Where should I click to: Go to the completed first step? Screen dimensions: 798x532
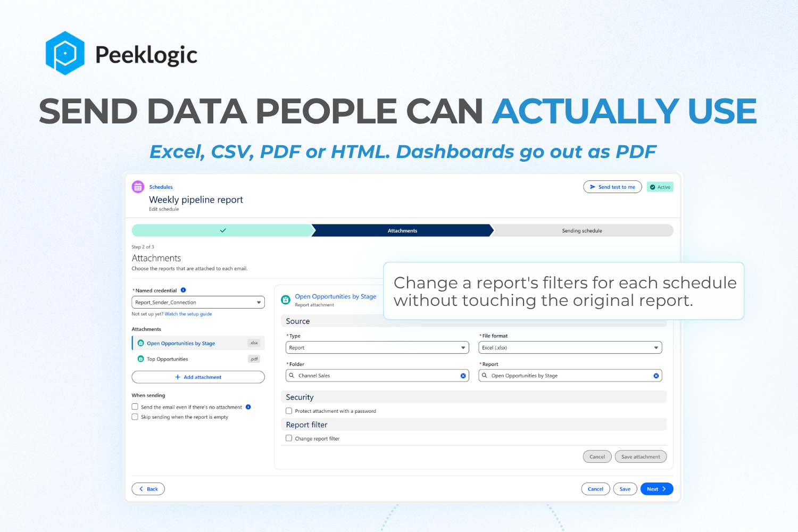pyautogui.click(x=223, y=230)
